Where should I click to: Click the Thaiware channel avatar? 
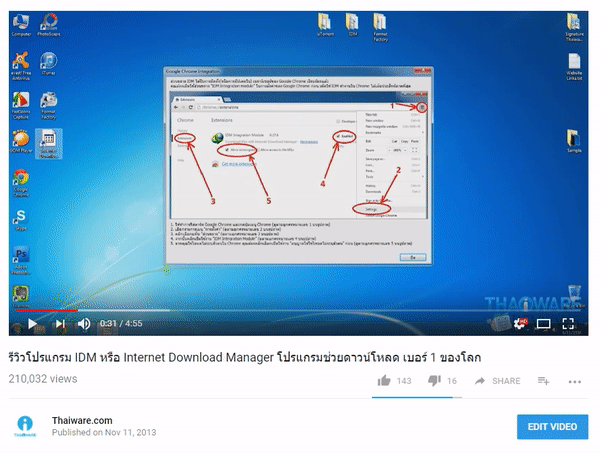(25, 426)
